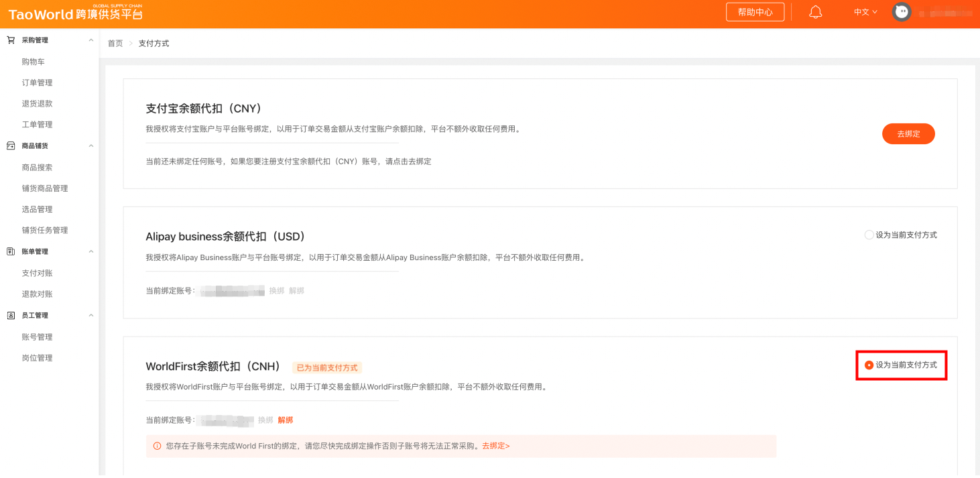Viewport: 980px width, 478px height.
Task: Click the user avatar icon
Action: pyautogui.click(x=901, y=11)
